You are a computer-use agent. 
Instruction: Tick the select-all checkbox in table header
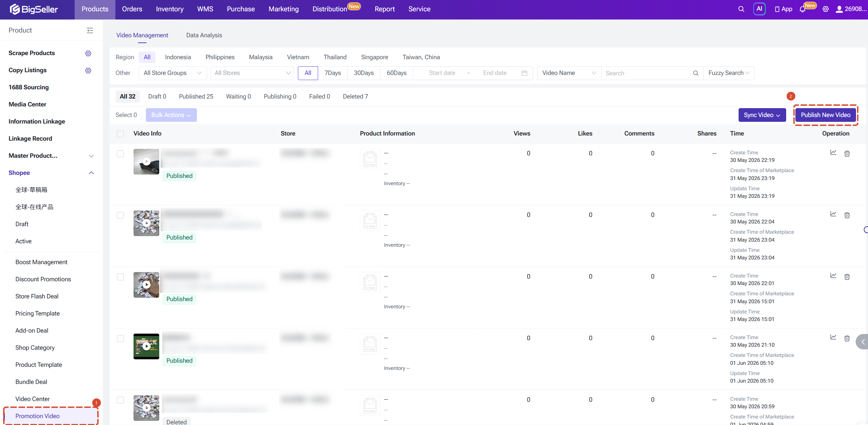point(120,133)
